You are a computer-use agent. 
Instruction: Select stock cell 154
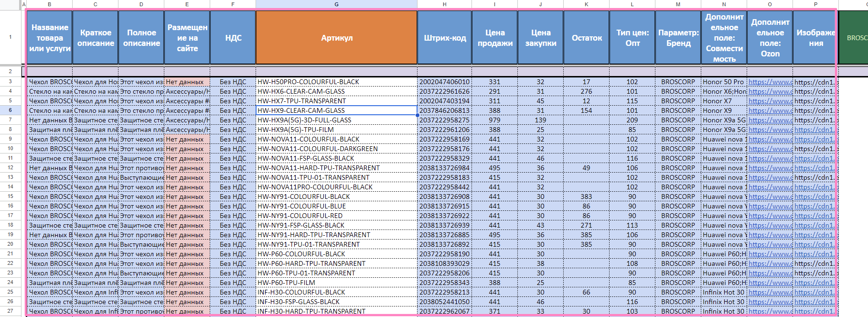pos(586,110)
